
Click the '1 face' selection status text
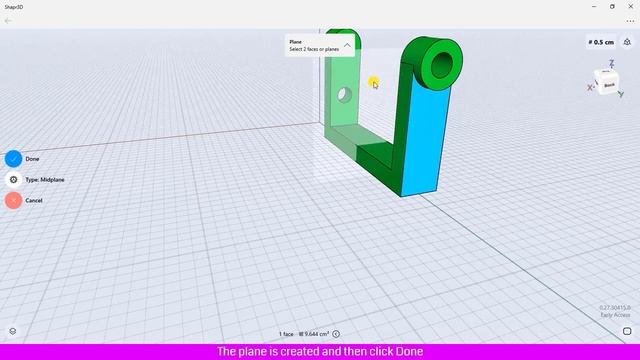(286, 334)
